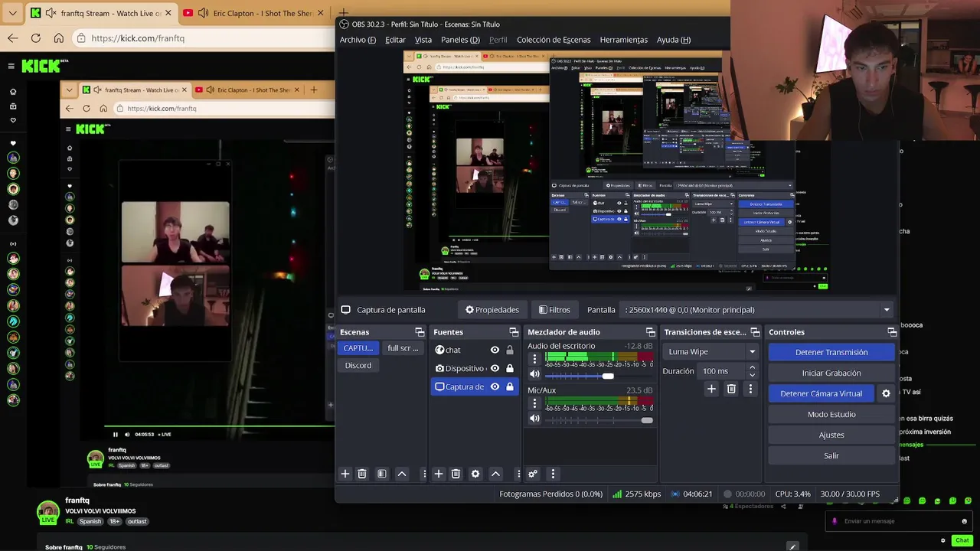Viewport: 980px width, 551px height.
Task: Mute the Mic/Aux speaker icon
Action: click(x=534, y=419)
